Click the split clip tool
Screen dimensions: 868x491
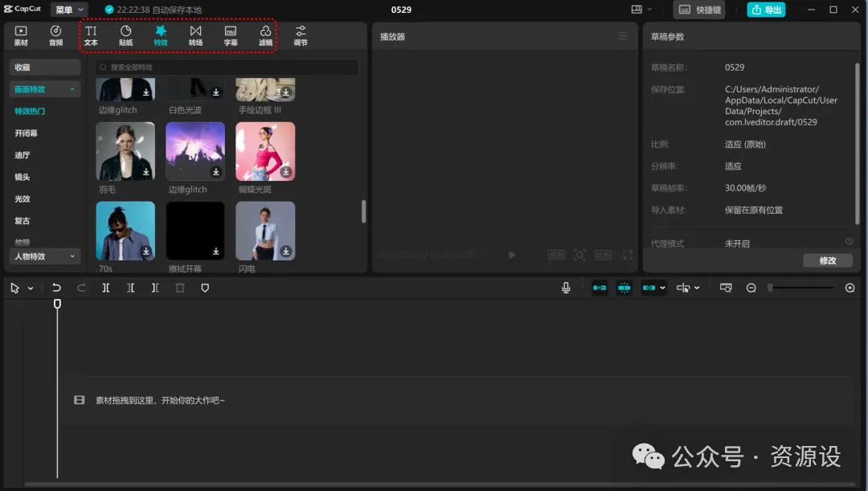pyautogui.click(x=106, y=288)
